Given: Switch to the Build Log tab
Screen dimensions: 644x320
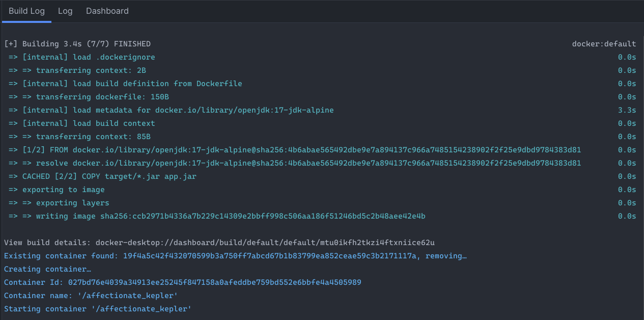Looking at the screenshot, I should (x=26, y=11).
